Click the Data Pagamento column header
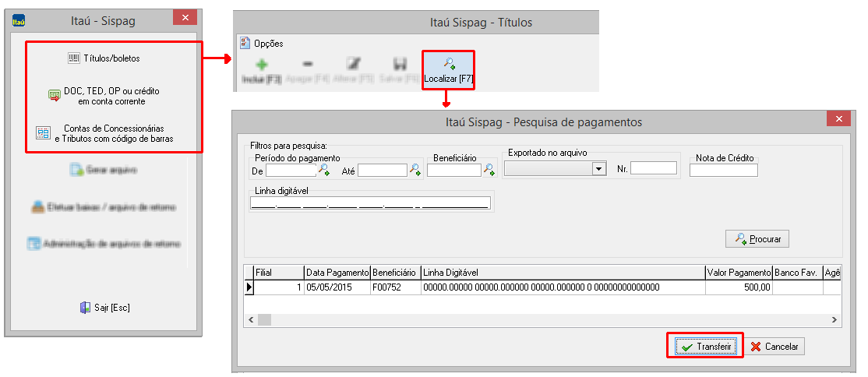 coord(337,273)
